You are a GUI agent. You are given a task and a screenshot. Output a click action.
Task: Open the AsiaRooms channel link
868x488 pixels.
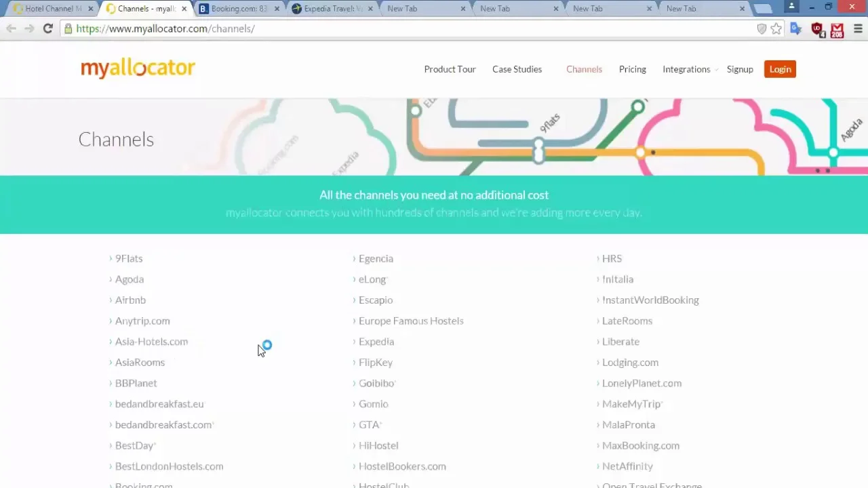140,362
